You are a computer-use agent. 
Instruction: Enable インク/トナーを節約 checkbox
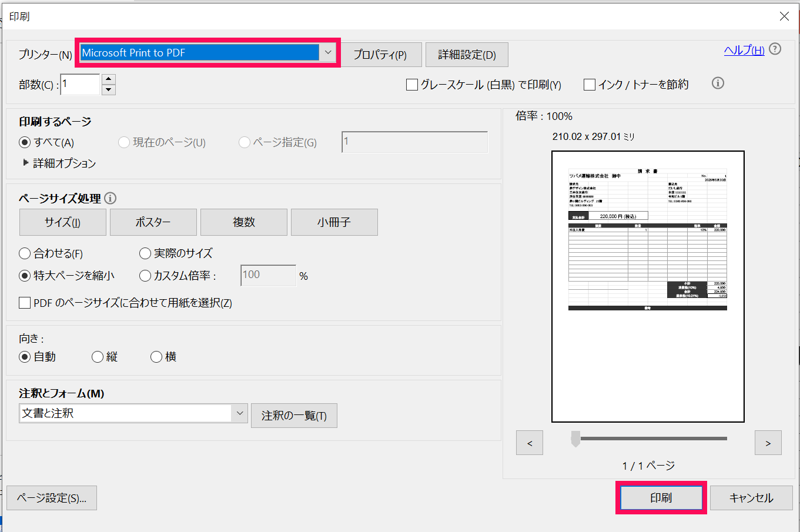point(589,85)
